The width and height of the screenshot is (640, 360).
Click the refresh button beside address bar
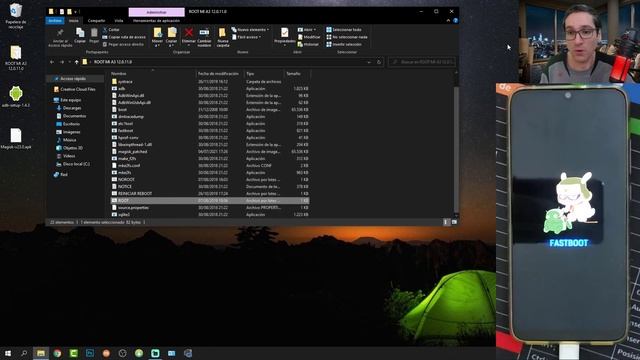tap(379, 62)
